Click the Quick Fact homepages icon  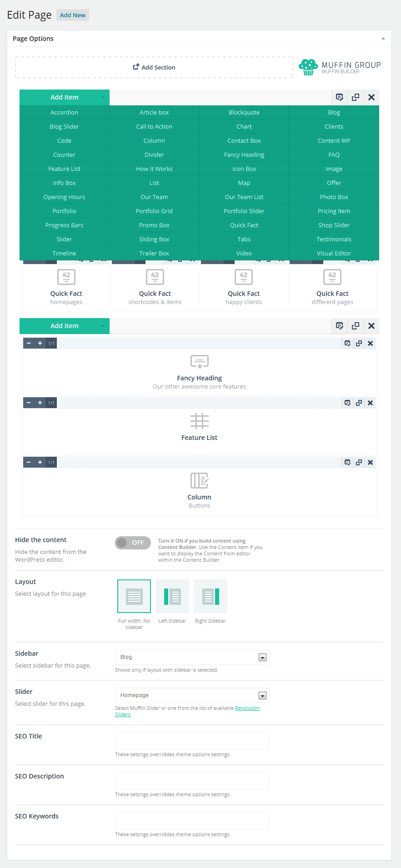tap(66, 277)
